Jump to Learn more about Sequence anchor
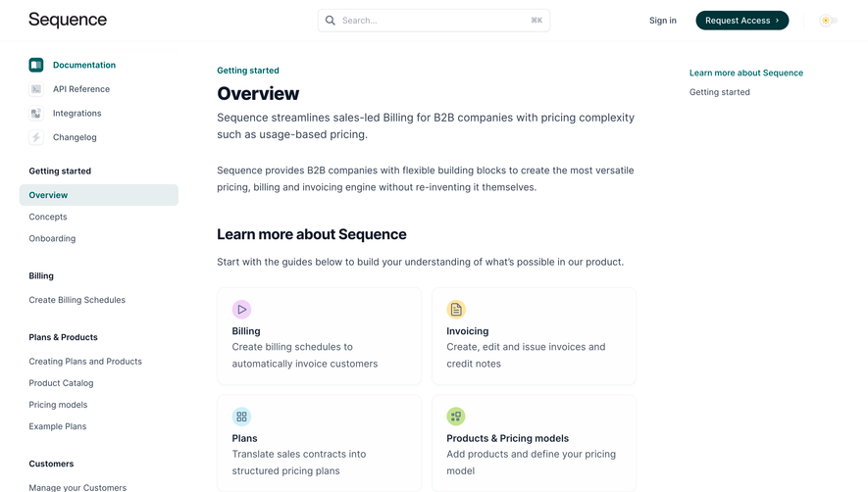Screen dimensions: 868x492 pyautogui.click(x=745, y=74)
